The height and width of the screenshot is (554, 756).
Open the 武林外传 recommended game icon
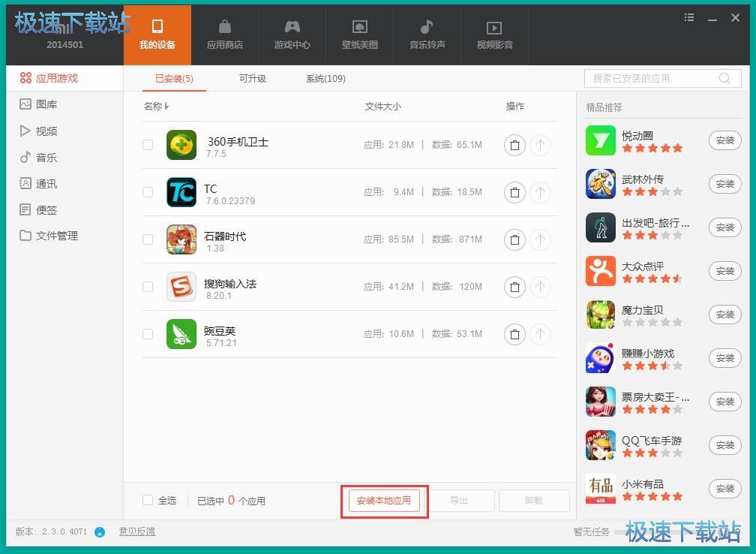pos(601,184)
